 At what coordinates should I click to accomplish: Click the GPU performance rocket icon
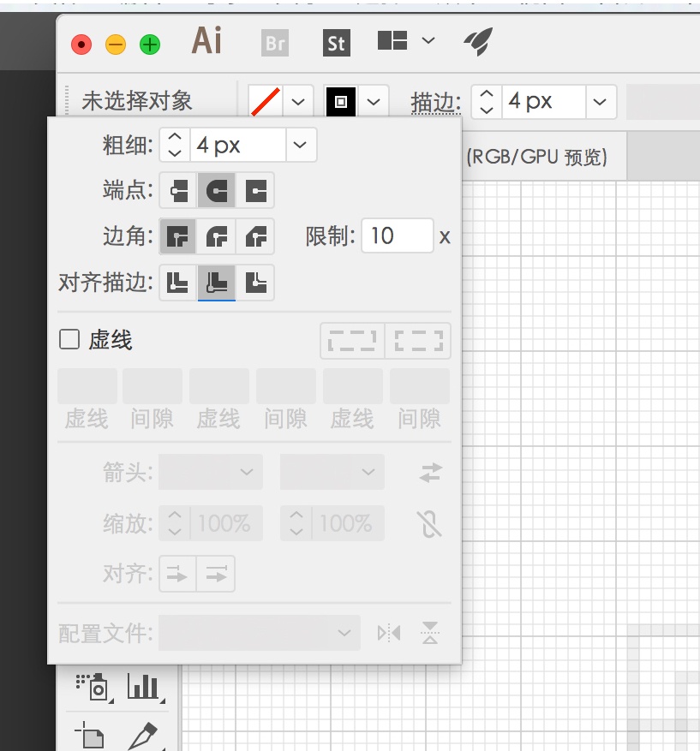(478, 42)
